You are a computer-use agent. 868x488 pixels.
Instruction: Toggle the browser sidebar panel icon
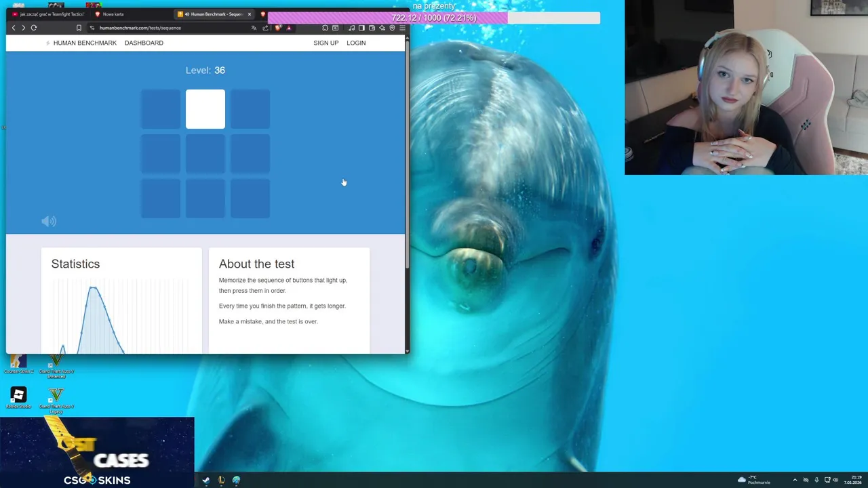pos(361,28)
